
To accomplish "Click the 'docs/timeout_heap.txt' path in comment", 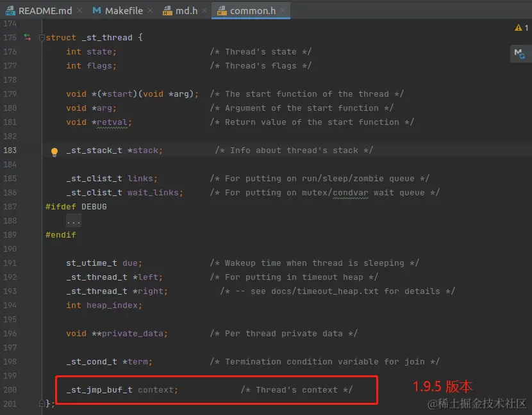I will pos(325,291).
